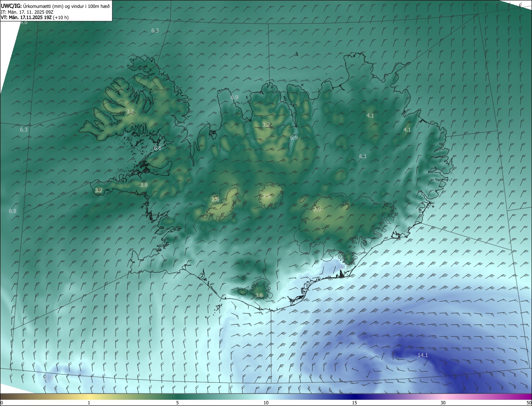Click the 3.6 value near the south coast

259,295
